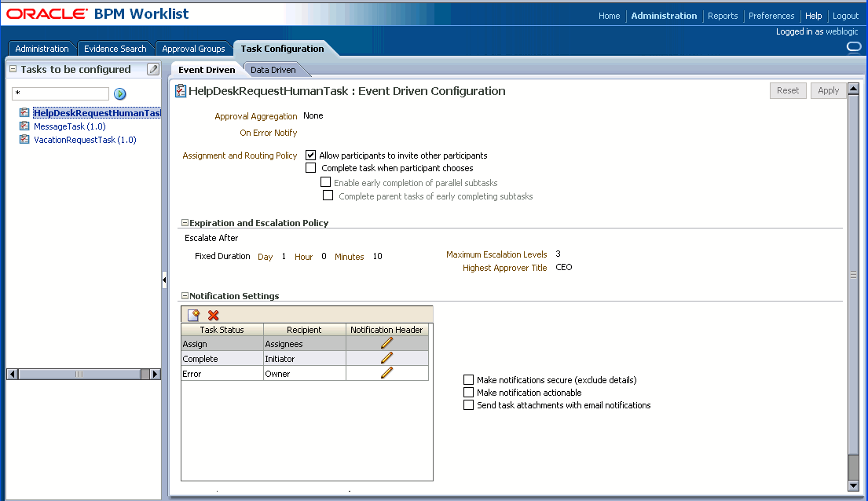Open edit mode pencil for Tasks to be configured
The width and height of the screenshot is (868, 501).
point(154,69)
